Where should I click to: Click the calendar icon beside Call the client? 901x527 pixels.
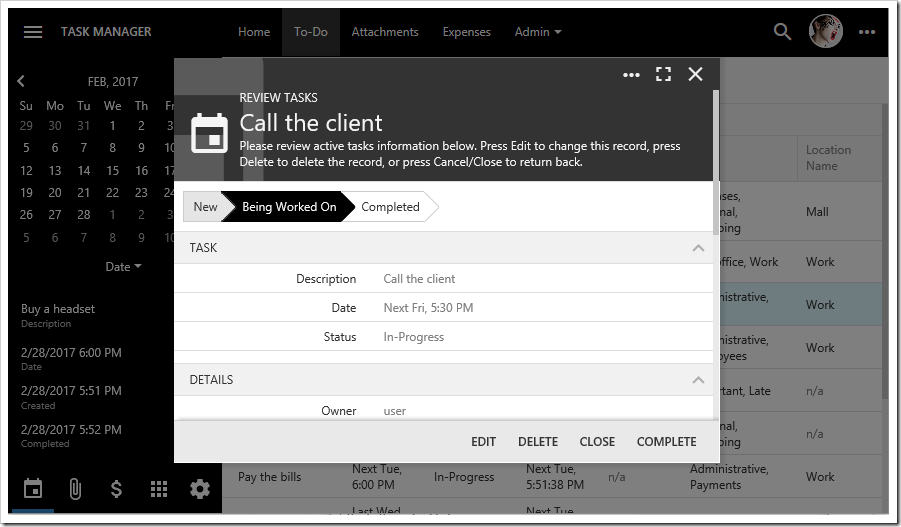[x=209, y=133]
